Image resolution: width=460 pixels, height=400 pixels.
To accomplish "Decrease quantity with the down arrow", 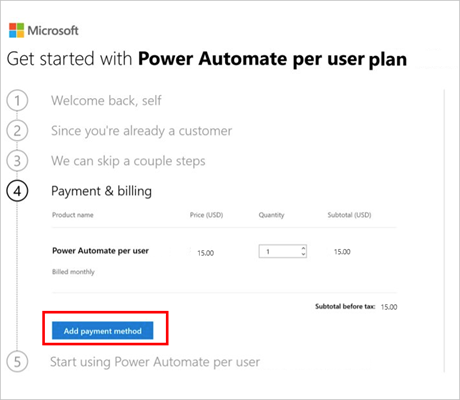I will (x=303, y=254).
